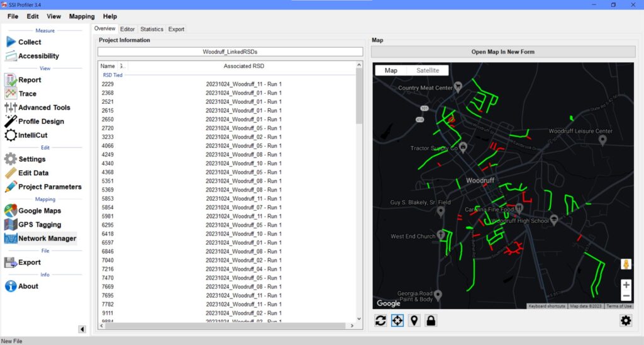Open IntelliCut

point(26,135)
